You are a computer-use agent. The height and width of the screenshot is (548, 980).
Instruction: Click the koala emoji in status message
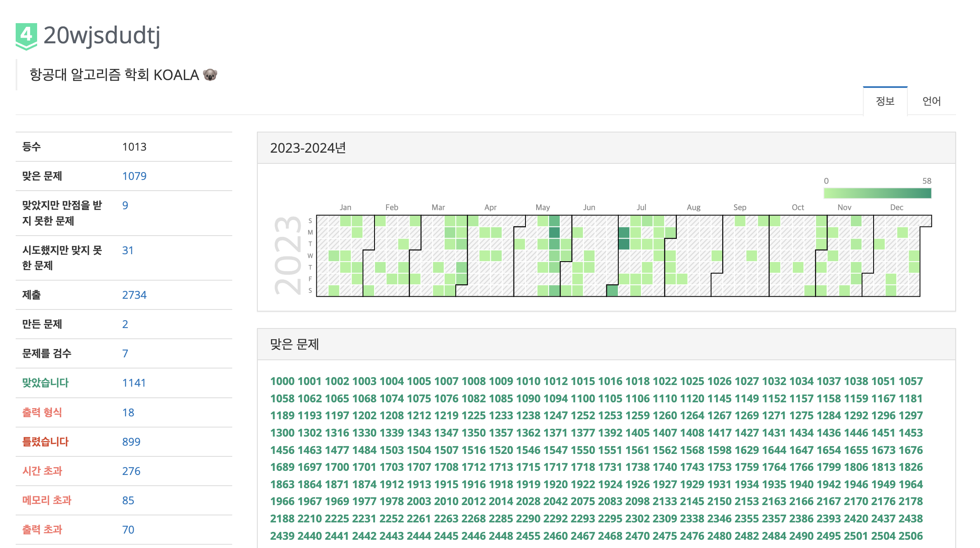(210, 75)
